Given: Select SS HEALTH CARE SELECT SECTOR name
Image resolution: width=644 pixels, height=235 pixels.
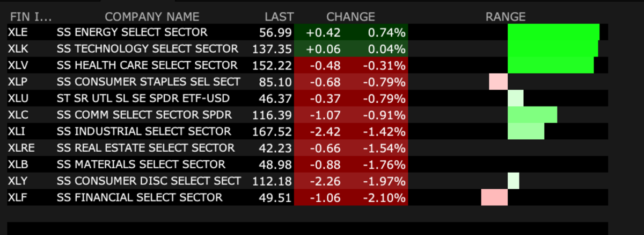Looking at the screenshot, I should tap(147, 66).
